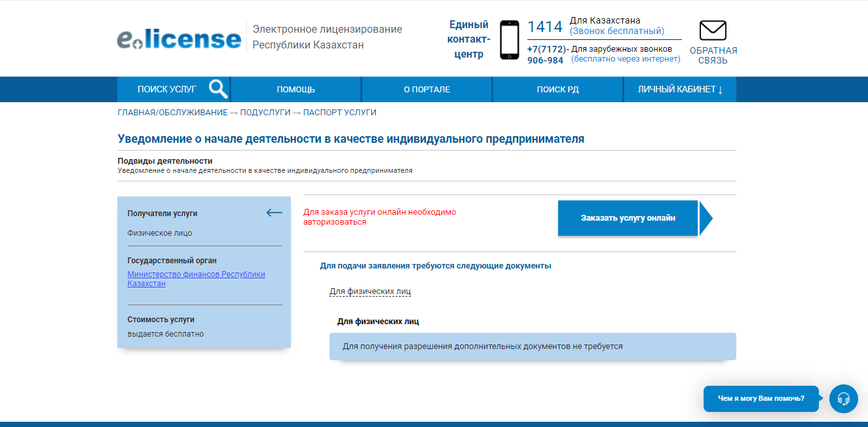The image size is (868, 427).
Task: Open Министерство финансов Республики Казахстан link
Action: click(x=196, y=279)
